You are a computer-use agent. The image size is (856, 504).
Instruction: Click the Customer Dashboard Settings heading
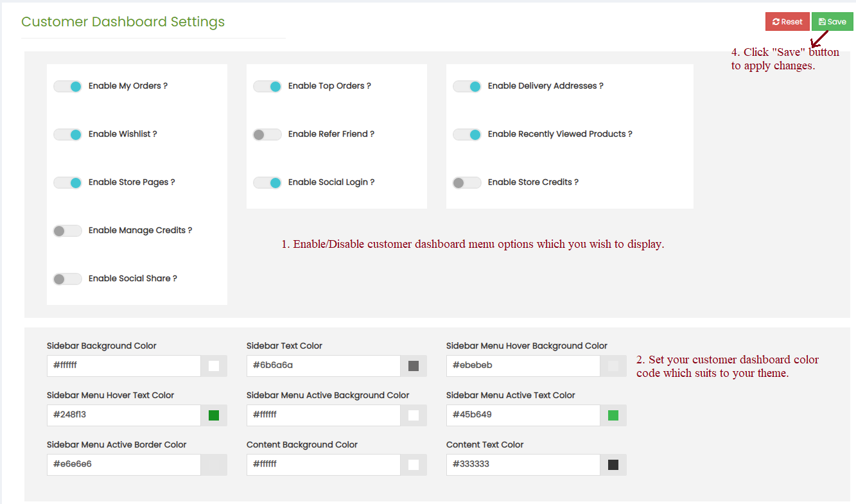pyautogui.click(x=123, y=22)
